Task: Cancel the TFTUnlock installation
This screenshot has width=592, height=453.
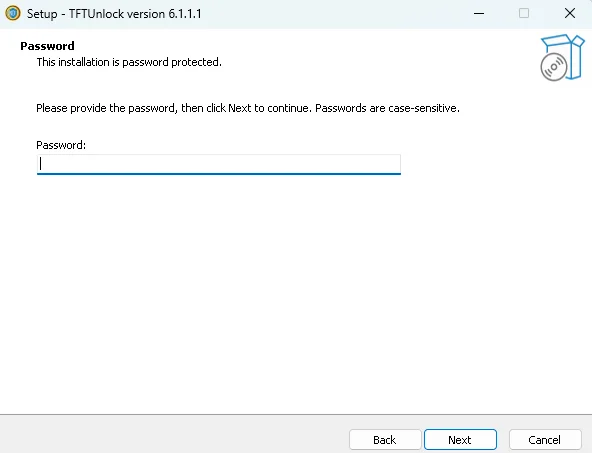Action: tap(545, 440)
